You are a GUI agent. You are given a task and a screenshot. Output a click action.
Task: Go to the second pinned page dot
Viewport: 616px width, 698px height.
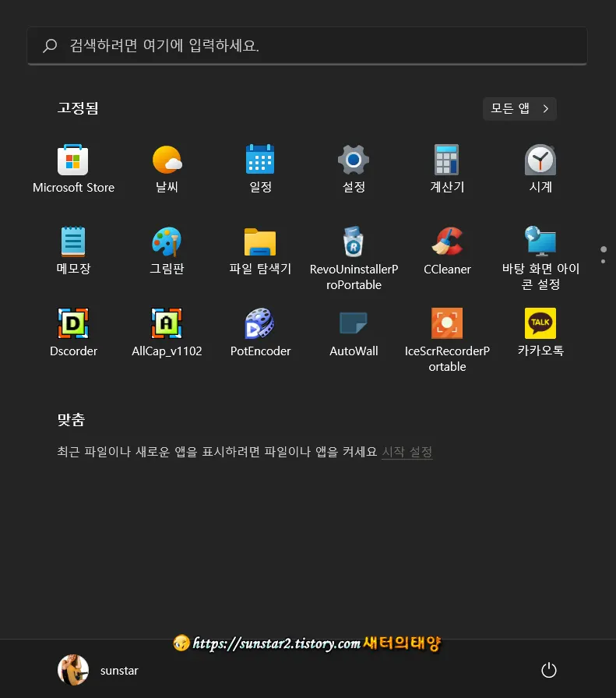603,261
